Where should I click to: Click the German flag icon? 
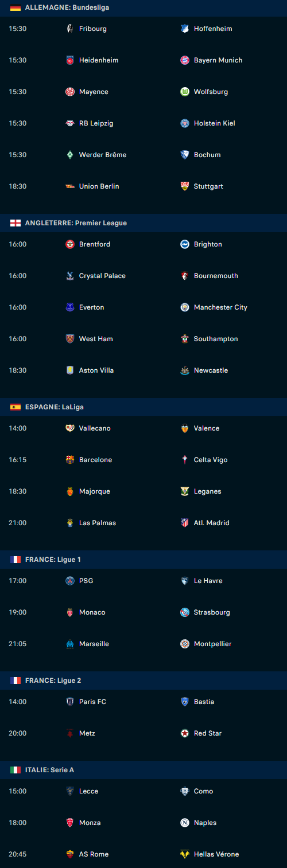click(15, 8)
